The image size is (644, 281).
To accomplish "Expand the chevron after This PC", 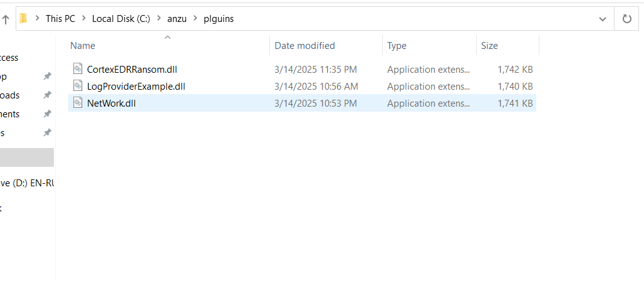I will (x=84, y=19).
